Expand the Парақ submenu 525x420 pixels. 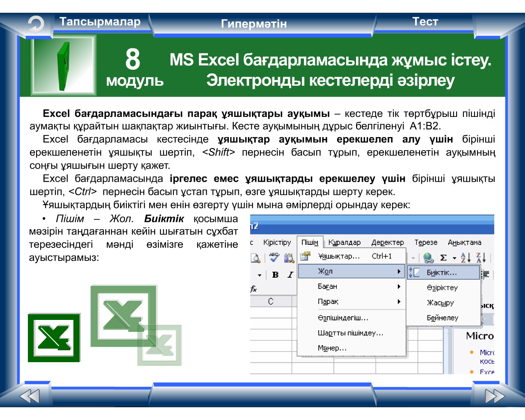coord(352,301)
